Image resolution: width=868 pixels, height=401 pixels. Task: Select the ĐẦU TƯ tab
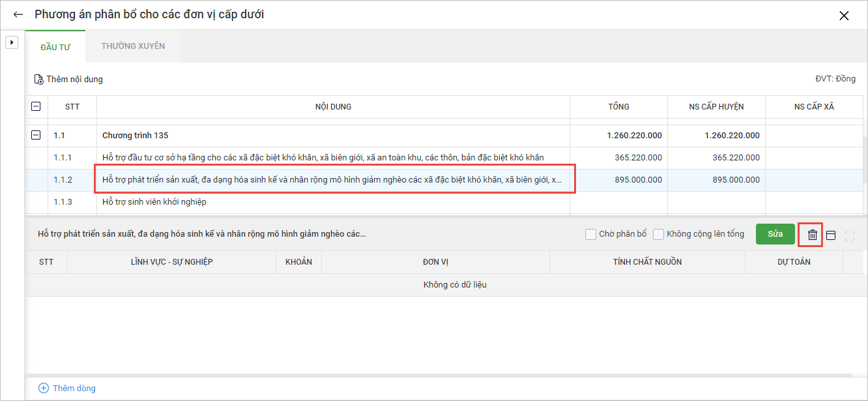pos(55,47)
